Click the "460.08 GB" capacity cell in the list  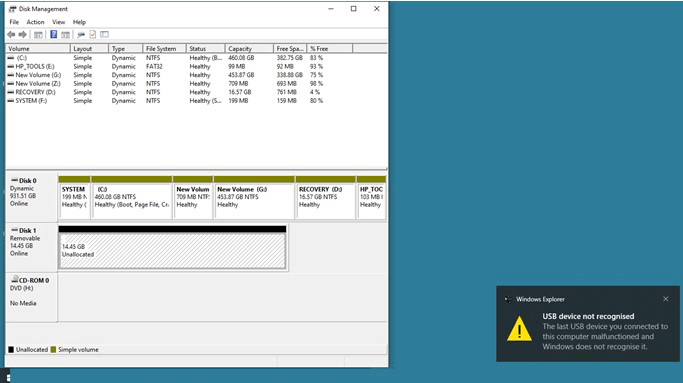click(x=241, y=58)
